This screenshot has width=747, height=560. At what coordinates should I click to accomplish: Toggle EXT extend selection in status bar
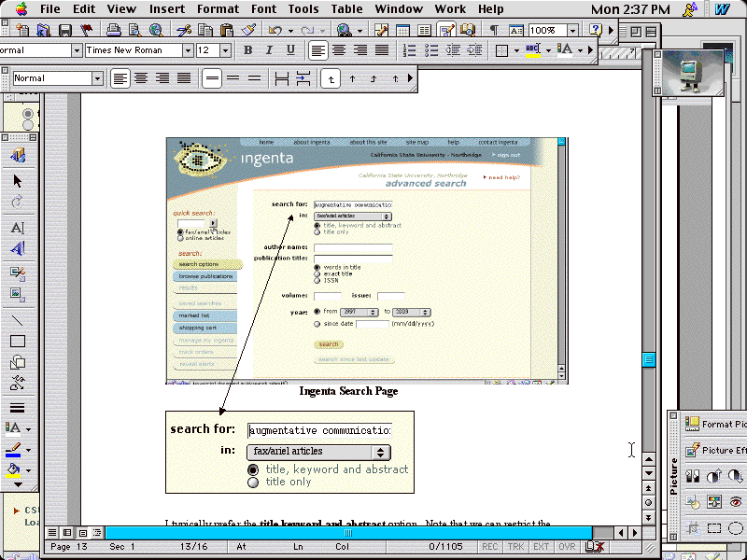tap(542, 547)
